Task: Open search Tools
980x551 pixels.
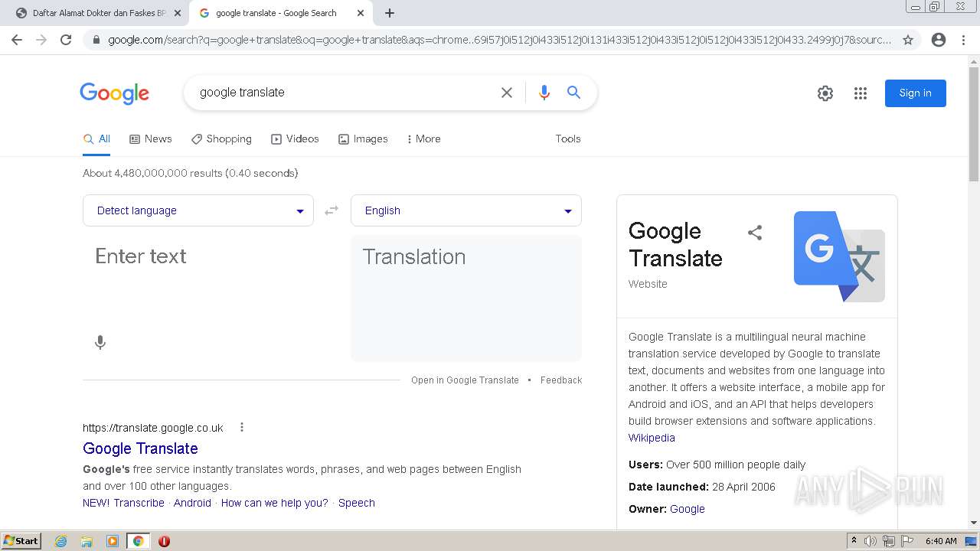Action: (x=568, y=139)
